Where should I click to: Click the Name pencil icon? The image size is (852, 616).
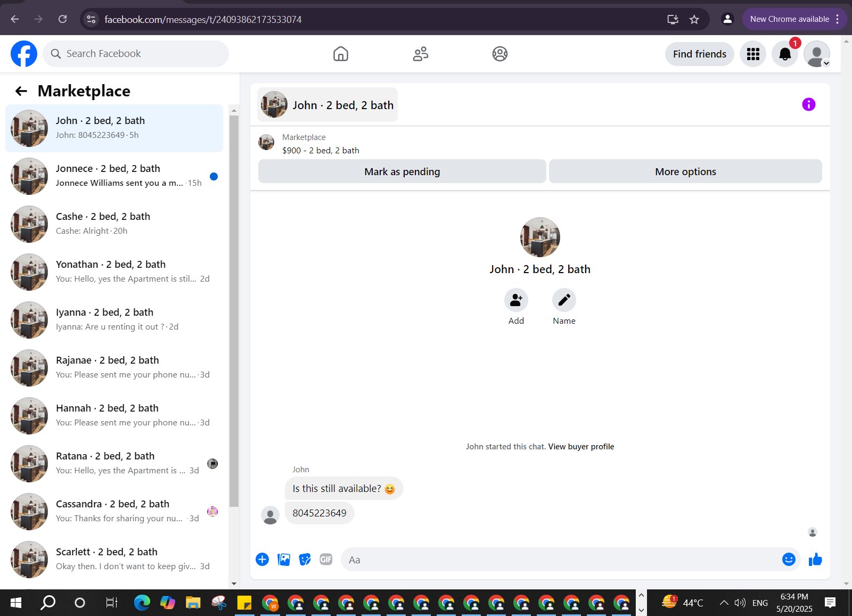tap(564, 300)
